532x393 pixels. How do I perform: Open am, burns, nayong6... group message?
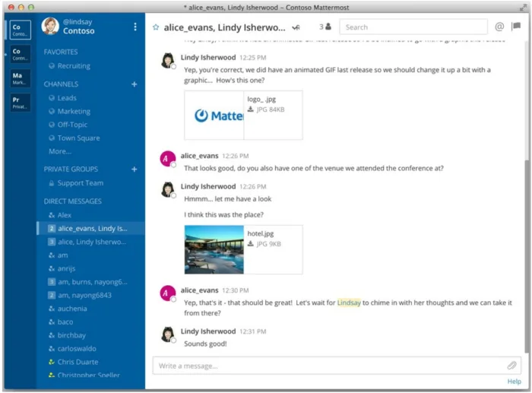pos(88,282)
